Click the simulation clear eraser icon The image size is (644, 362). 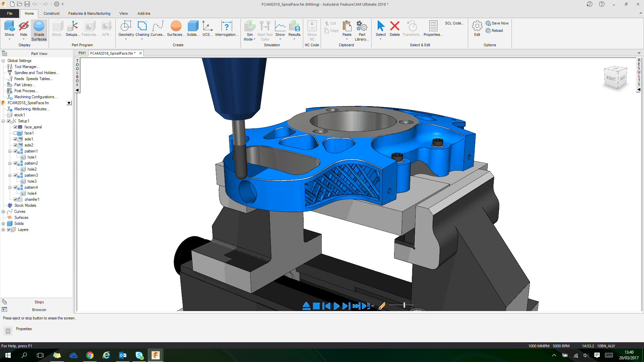point(382,306)
